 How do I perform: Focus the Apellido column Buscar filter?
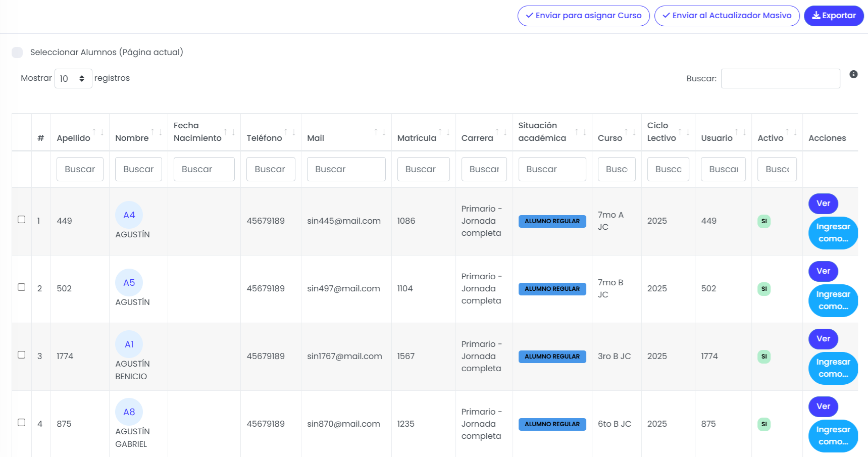point(80,169)
